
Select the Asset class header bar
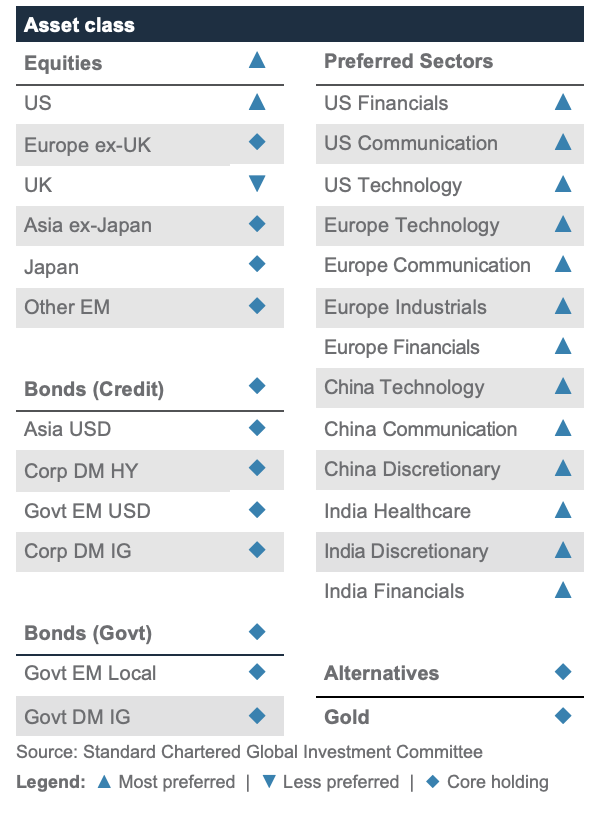click(300, 24)
